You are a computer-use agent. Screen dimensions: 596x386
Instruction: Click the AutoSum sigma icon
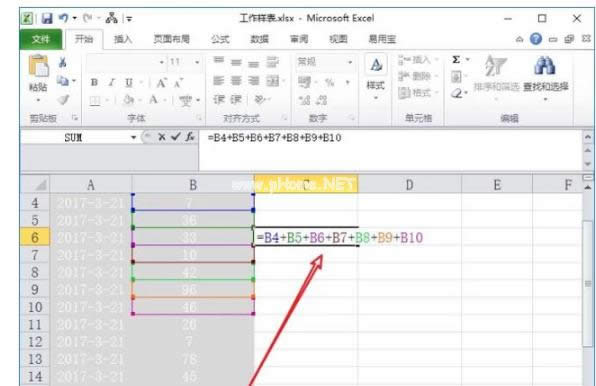pos(456,60)
